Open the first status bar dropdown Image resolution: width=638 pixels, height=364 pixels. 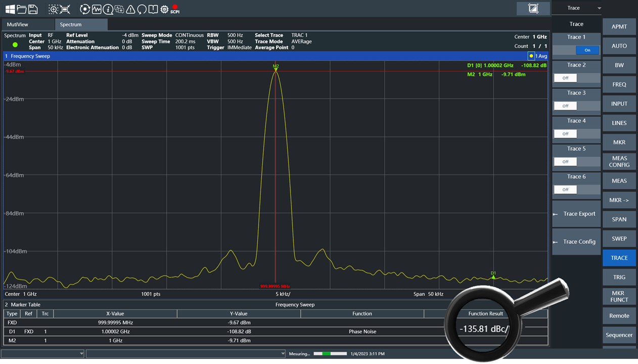pyautogui.click(x=42, y=353)
